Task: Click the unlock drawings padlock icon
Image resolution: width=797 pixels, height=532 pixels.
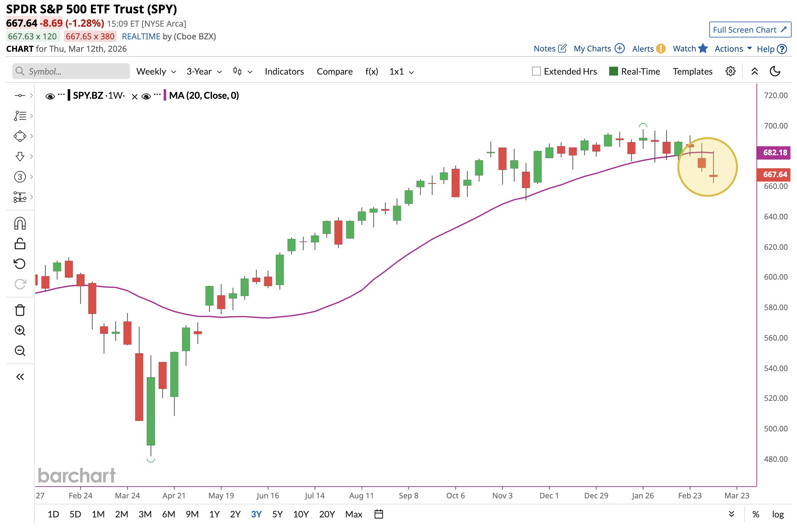Action: pyautogui.click(x=20, y=243)
